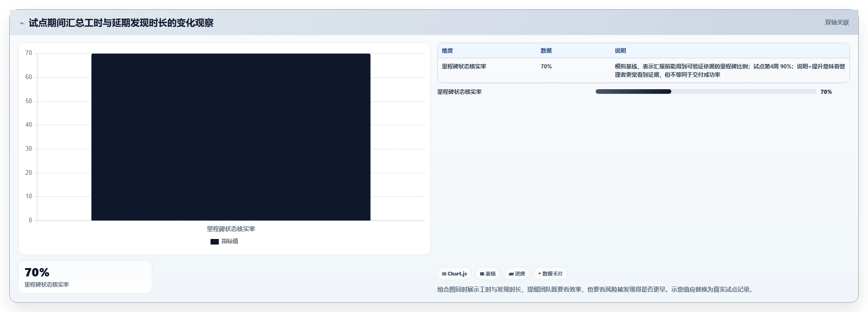
Task: Click the 里程碑状态核实率 progress bar
Action: click(706, 92)
